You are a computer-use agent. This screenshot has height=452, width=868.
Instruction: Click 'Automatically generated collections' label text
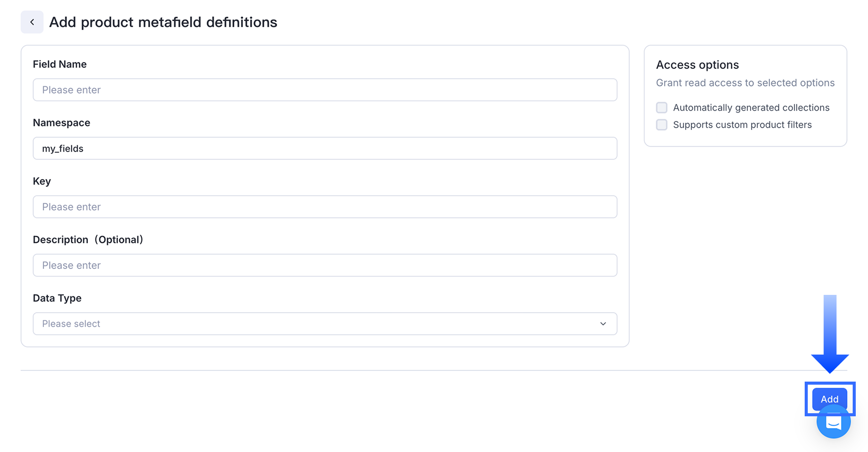pyautogui.click(x=751, y=108)
